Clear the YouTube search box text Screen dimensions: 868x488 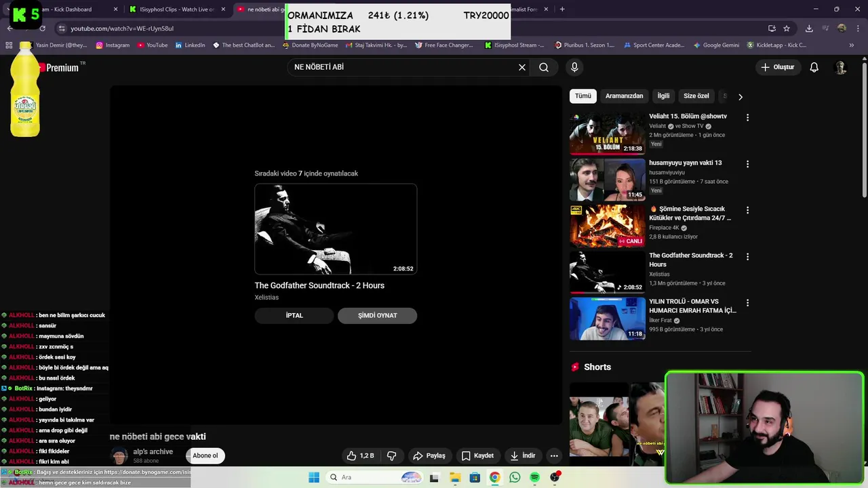click(522, 67)
